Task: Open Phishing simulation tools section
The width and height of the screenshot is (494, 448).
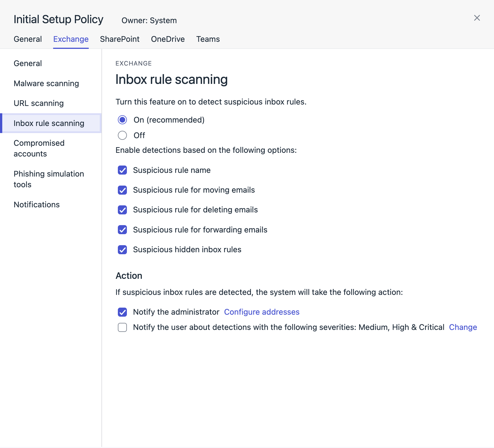Action: point(49,179)
